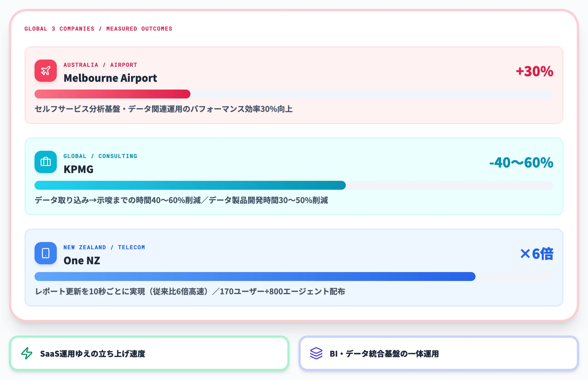Click the airplane icon for Melbourne Airport
Viewport: 588px width, 380px height.
pos(46,71)
